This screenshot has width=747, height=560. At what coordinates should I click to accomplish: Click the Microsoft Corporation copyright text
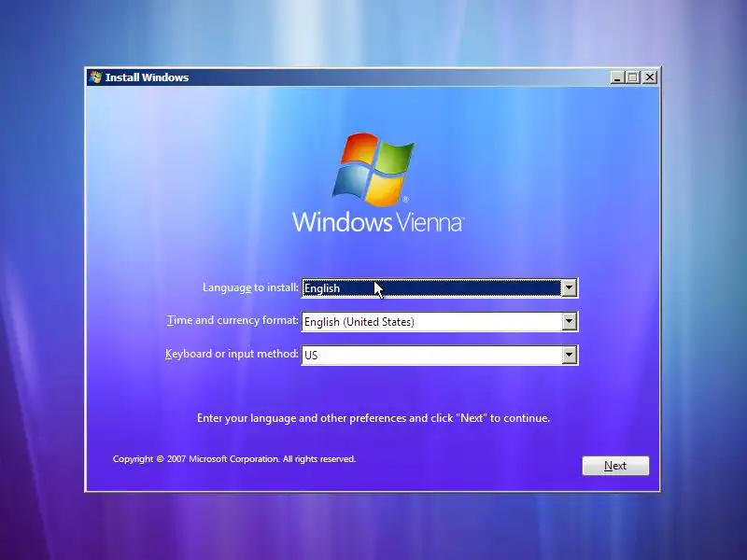[234, 459]
